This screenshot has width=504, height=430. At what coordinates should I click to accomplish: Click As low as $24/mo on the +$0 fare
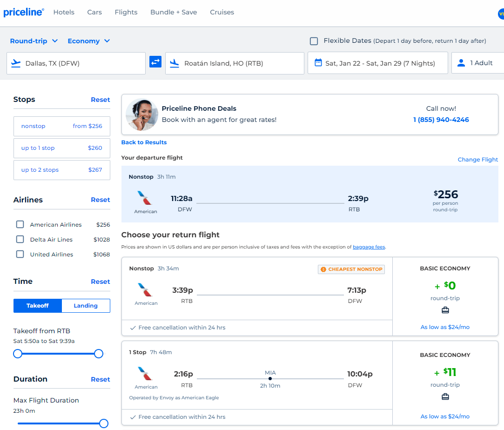point(445,327)
